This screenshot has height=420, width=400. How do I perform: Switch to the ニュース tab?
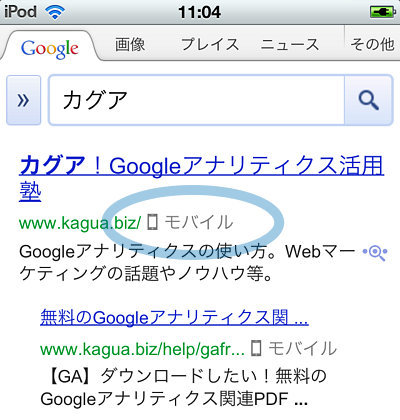(x=290, y=44)
